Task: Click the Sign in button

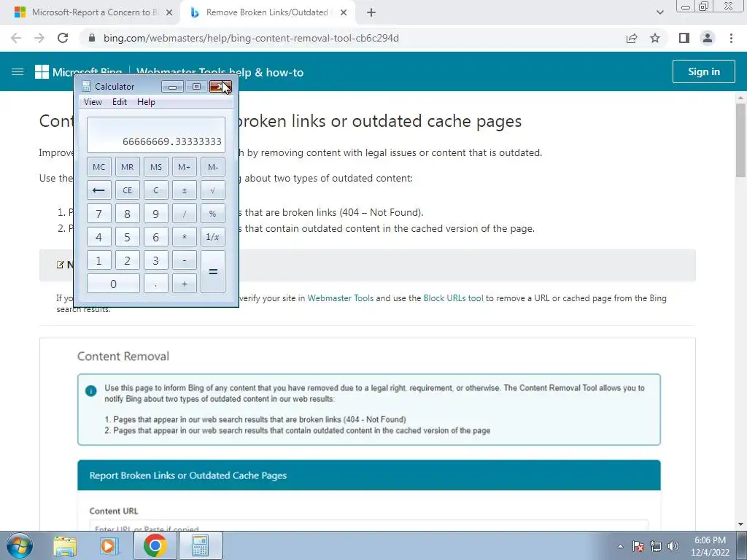Action: tap(704, 71)
